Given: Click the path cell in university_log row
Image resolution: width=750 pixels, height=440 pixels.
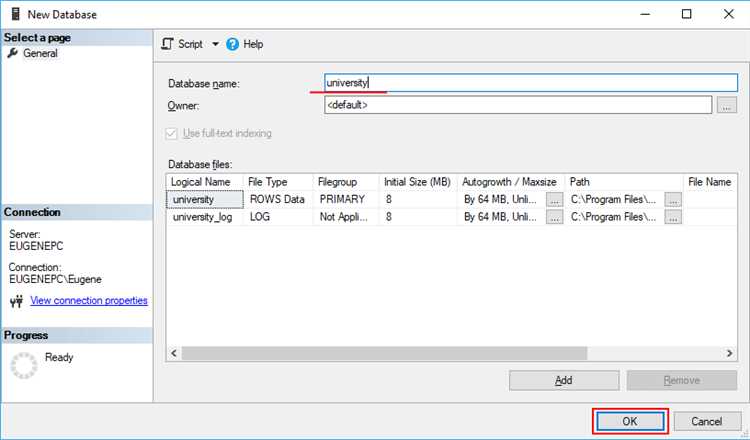Looking at the screenshot, I should coord(614,217).
